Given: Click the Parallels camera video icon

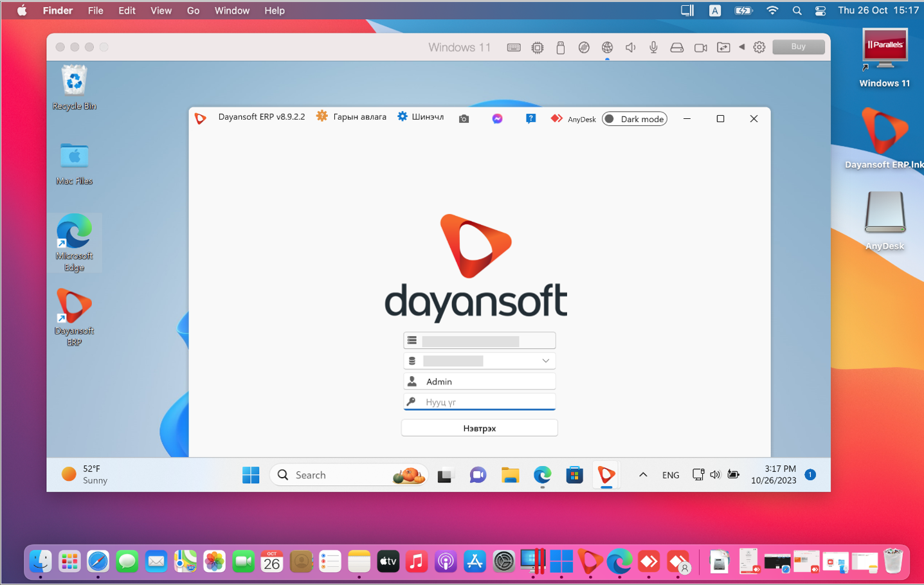Looking at the screenshot, I should [x=701, y=48].
